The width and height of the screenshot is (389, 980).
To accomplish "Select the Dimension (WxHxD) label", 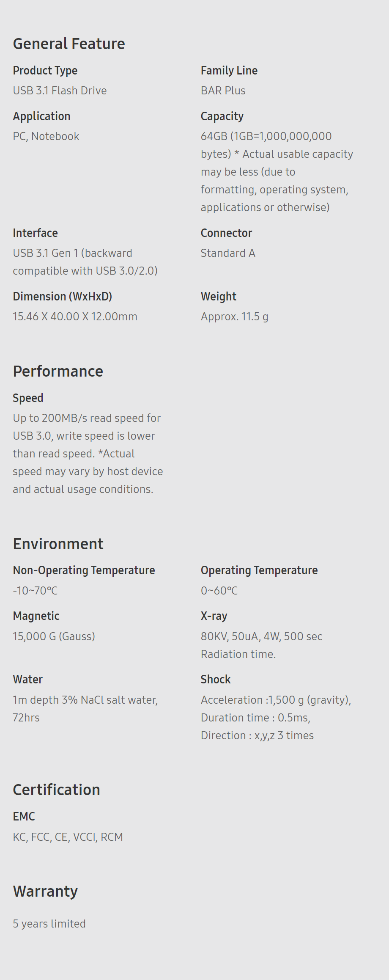I will coord(63,297).
